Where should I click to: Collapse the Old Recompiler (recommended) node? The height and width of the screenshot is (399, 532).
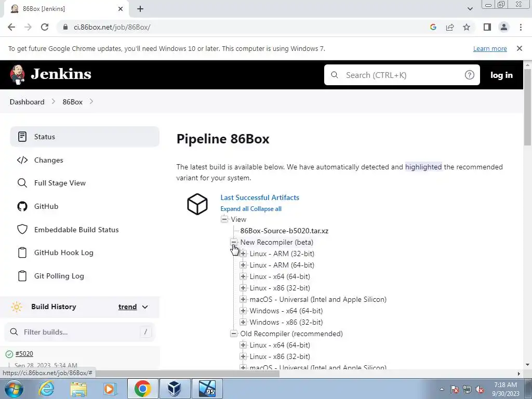click(x=233, y=334)
